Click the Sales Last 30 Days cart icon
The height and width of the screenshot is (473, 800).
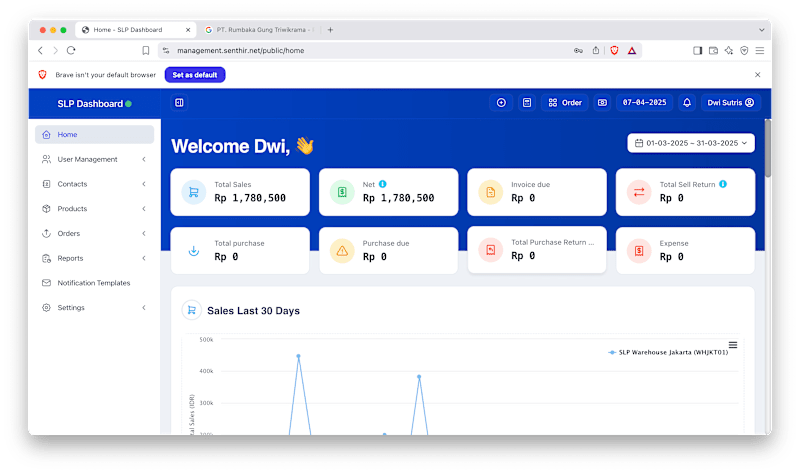[192, 310]
